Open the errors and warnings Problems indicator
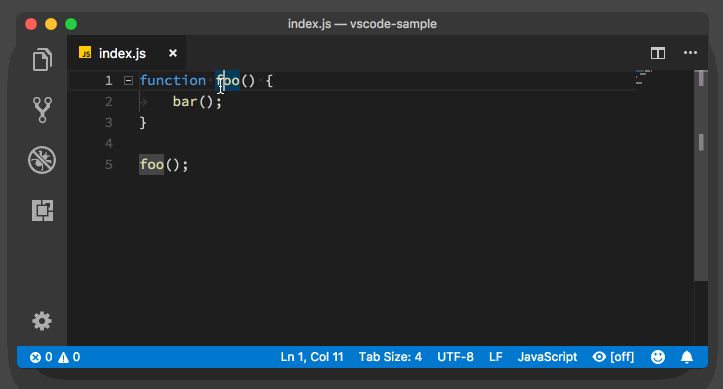Viewport: 723px width, 389px height. pos(55,357)
